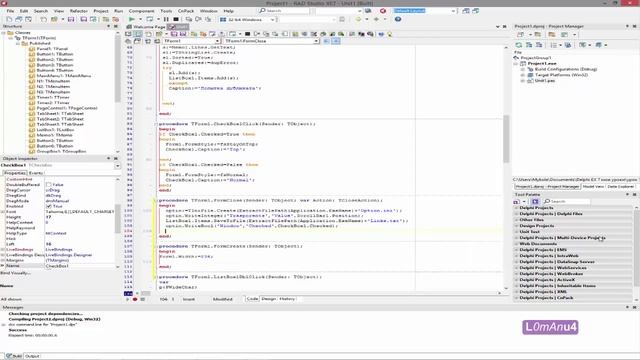Click the red stop icon beside the layout combo
Screen dimensions: 640x360
click(x=383, y=11)
